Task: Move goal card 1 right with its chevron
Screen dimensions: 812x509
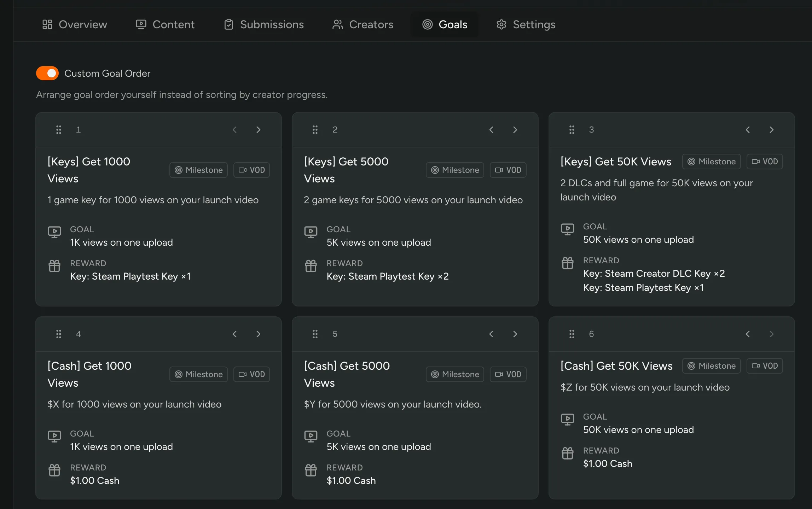Action: click(259, 130)
